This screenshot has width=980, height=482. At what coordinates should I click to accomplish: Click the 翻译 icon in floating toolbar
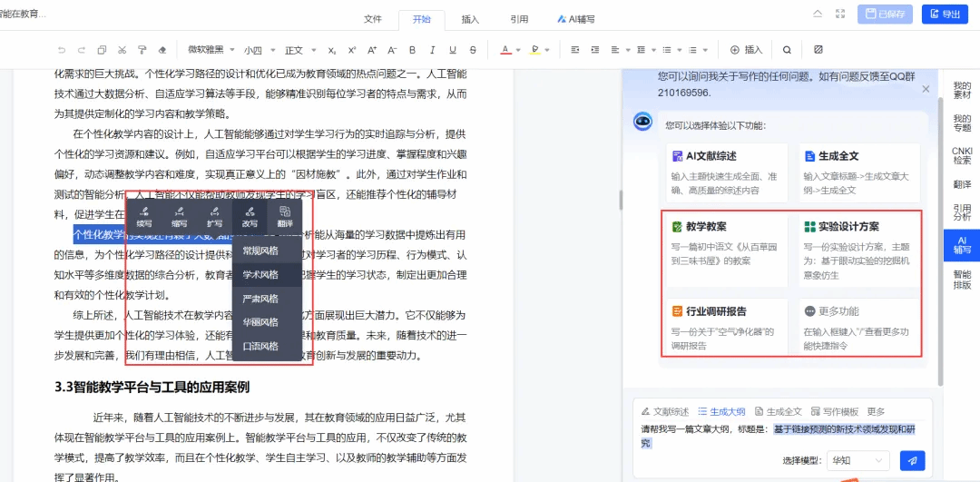click(285, 216)
